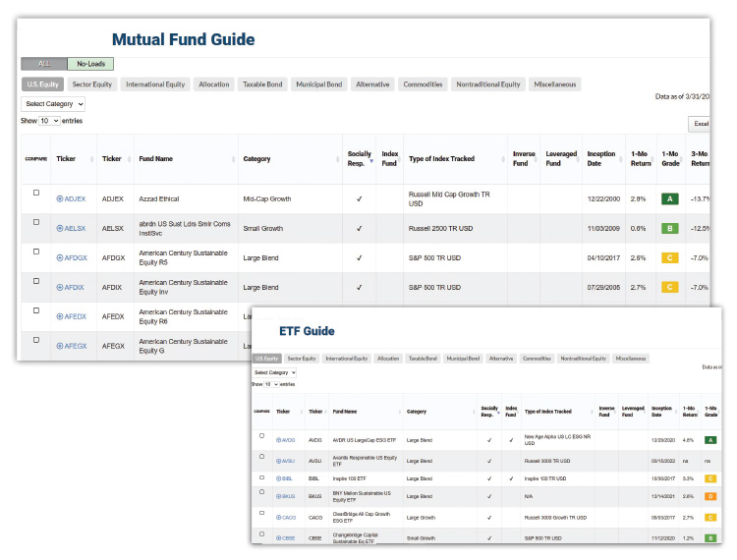Screen dimensions: 737x560
Task: Tick the compare checkbox for AELSX
Action: pos(36,222)
